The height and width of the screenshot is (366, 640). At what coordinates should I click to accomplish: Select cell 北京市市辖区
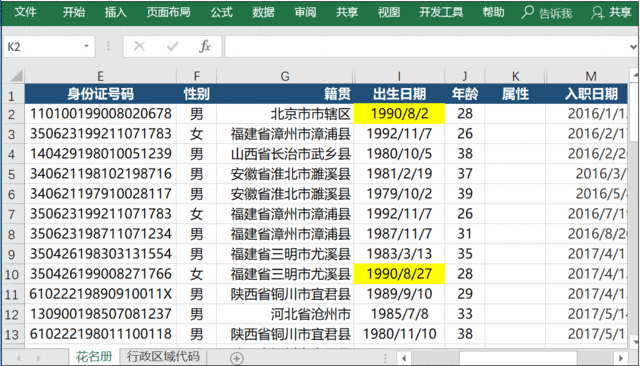point(285,114)
